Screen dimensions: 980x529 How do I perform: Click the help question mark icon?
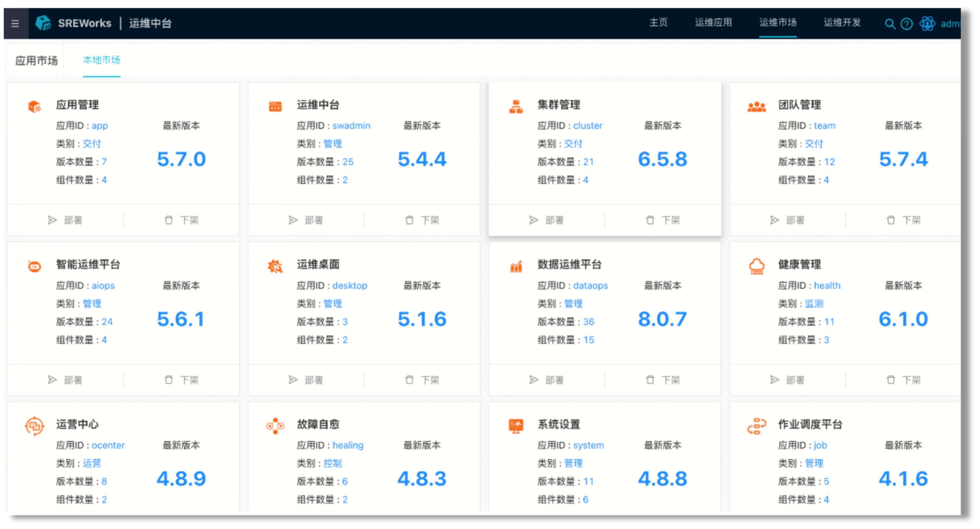[x=907, y=23]
